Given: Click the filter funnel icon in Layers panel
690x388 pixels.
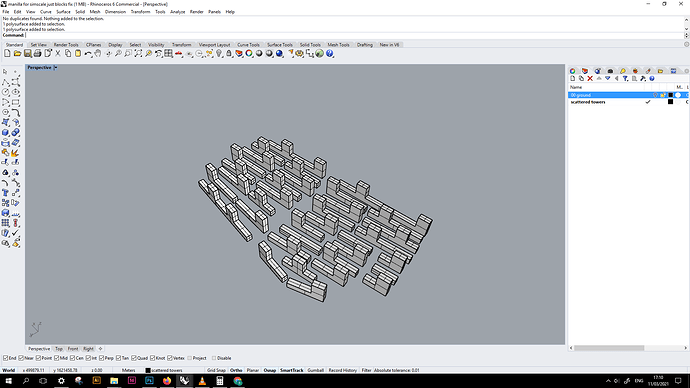Looking at the screenshot, I should (x=625, y=78).
